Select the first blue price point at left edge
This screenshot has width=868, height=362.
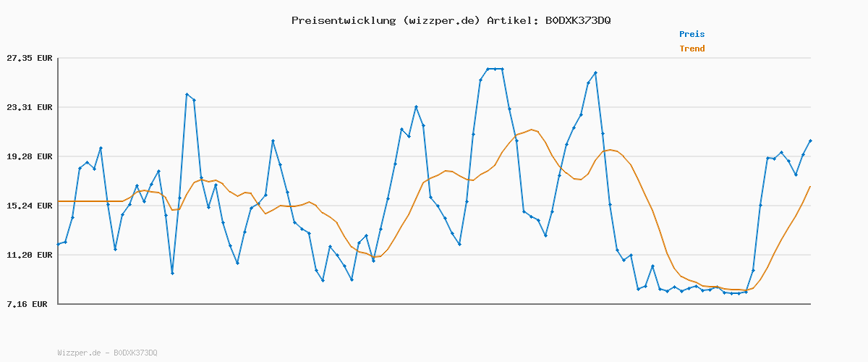(x=59, y=244)
